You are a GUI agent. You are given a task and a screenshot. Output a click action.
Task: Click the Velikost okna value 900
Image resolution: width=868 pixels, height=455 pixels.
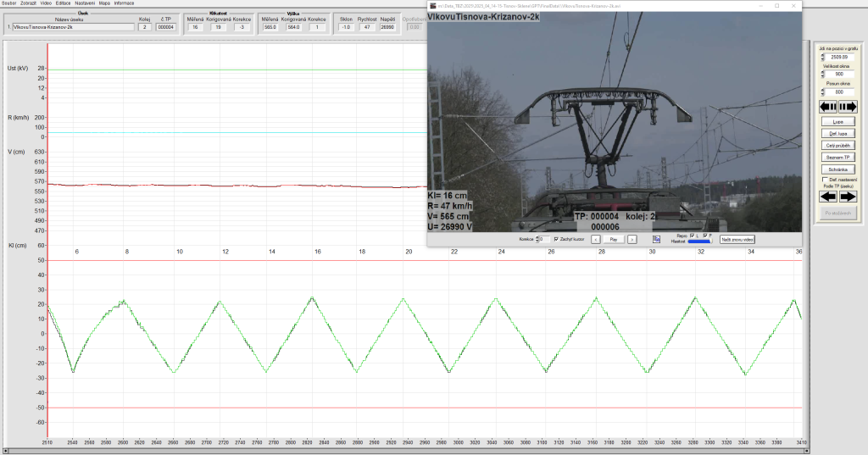(840, 75)
